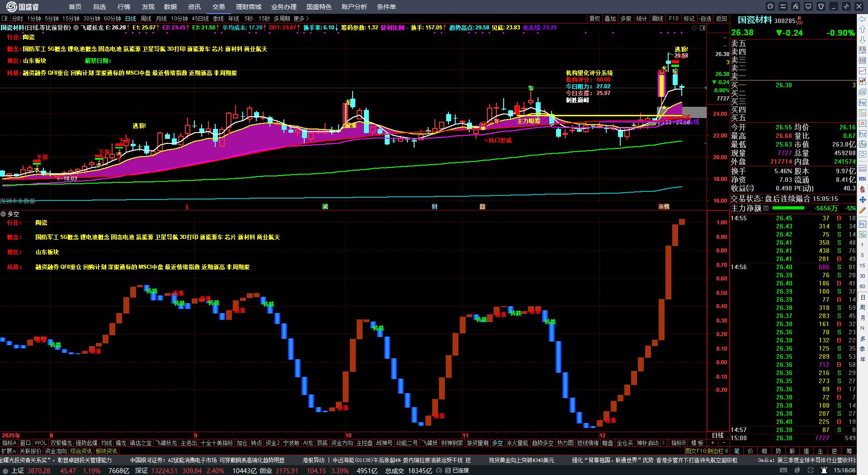
Task: Click the F10 company info sidebar icon
Action: coord(863,103)
